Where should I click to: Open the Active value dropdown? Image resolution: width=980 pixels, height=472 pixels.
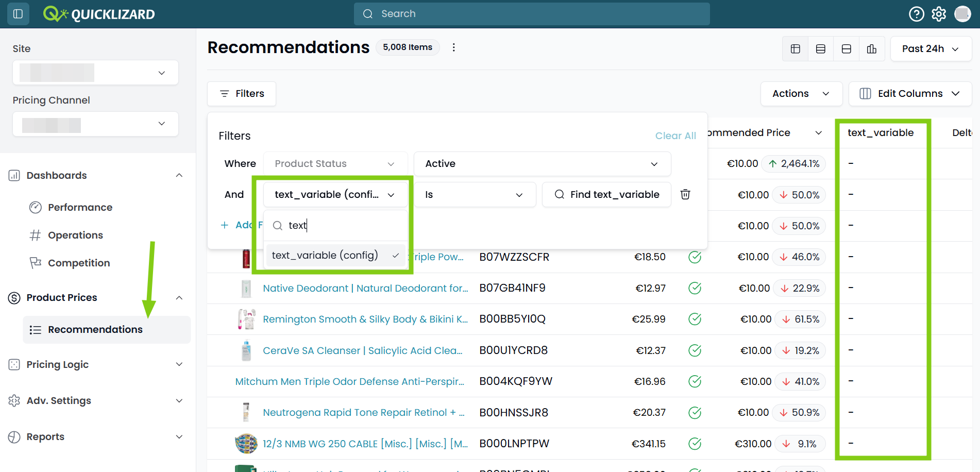[x=542, y=164]
